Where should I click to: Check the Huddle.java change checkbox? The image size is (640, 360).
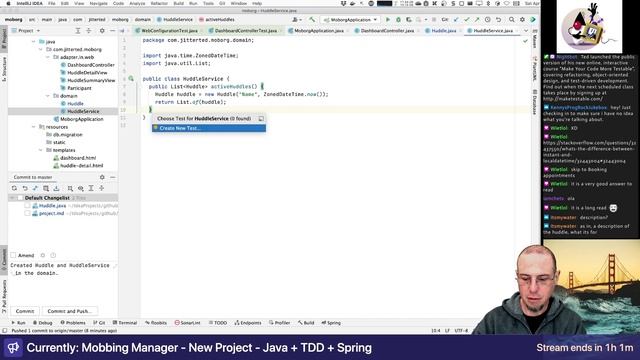pos(27,205)
